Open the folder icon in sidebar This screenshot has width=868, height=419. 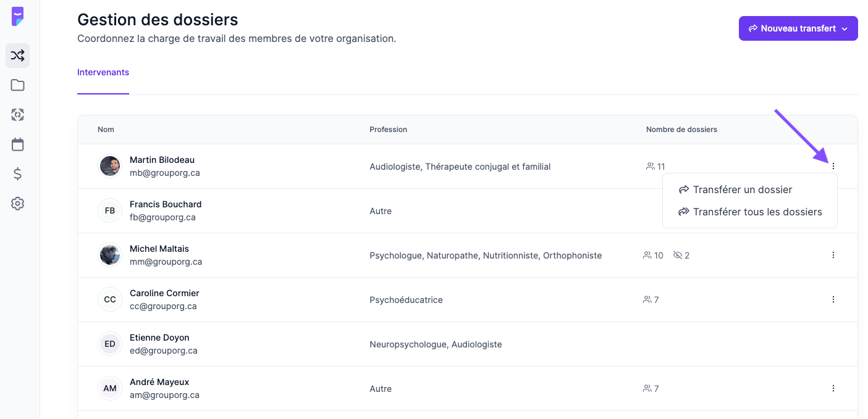(17, 85)
